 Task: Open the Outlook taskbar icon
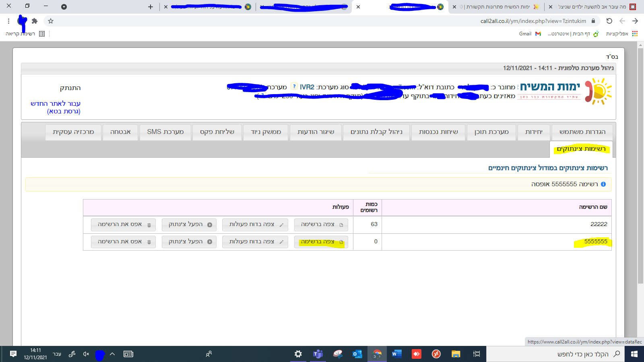357,354
